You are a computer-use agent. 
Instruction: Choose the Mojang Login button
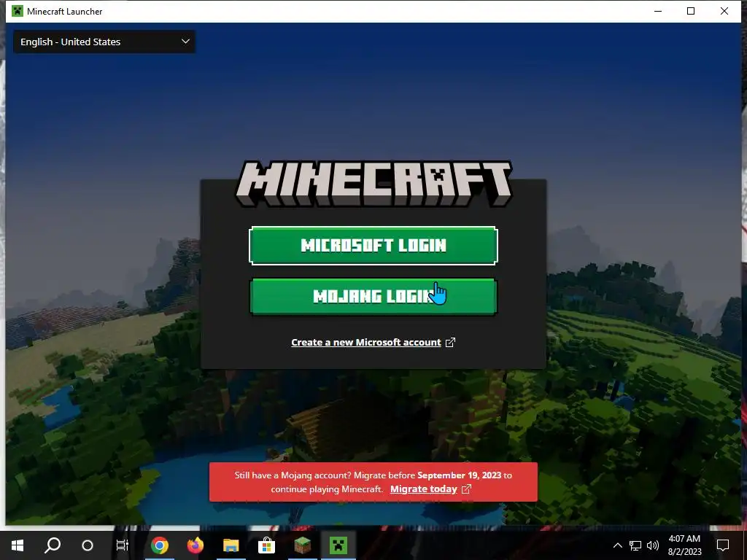click(x=373, y=296)
